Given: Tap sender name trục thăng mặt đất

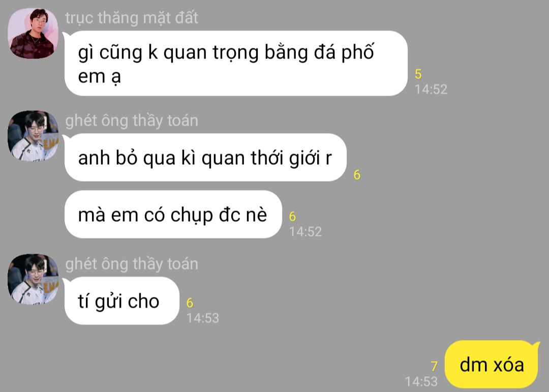Looking at the screenshot, I should pos(132,17).
